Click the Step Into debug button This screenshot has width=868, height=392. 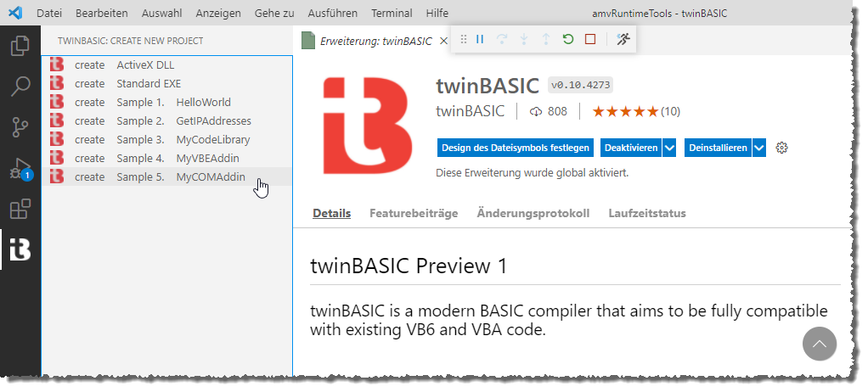[524, 39]
